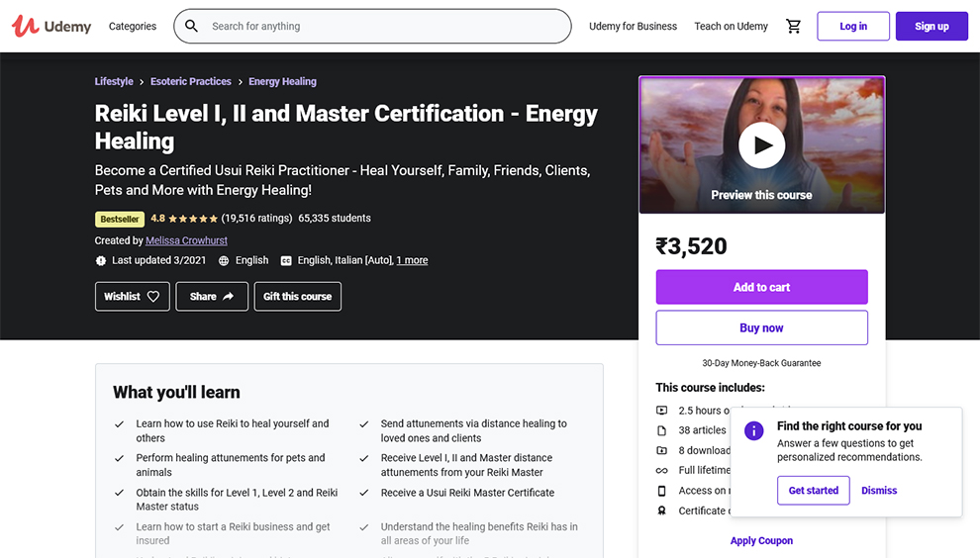Click Apply Coupon link

tap(761, 541)
